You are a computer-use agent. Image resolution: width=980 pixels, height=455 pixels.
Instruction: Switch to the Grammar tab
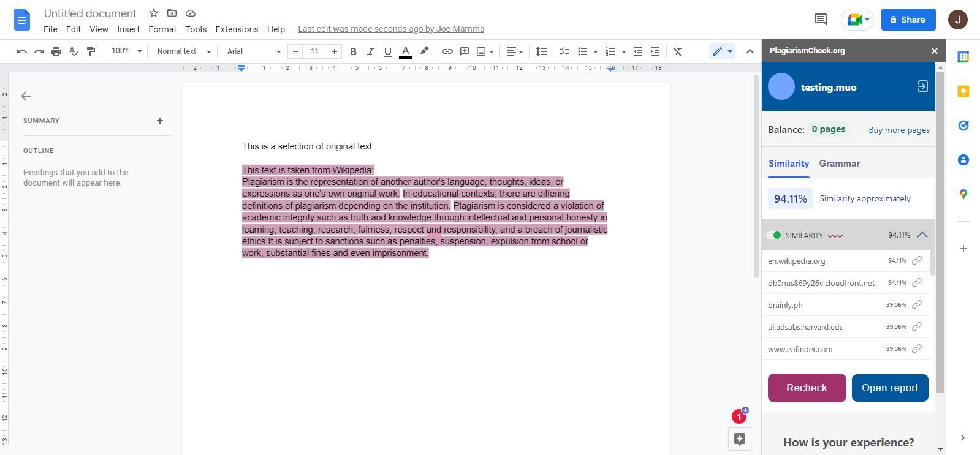coord(840,164)
